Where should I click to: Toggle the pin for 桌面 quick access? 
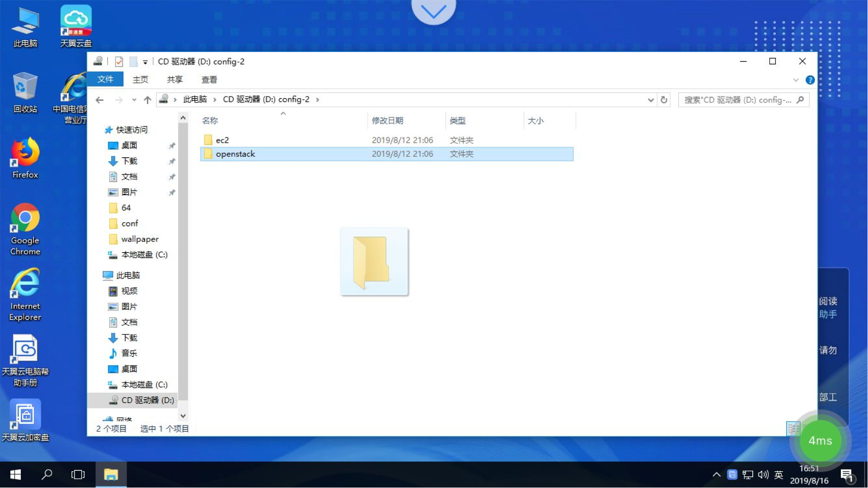coord(172,145)
